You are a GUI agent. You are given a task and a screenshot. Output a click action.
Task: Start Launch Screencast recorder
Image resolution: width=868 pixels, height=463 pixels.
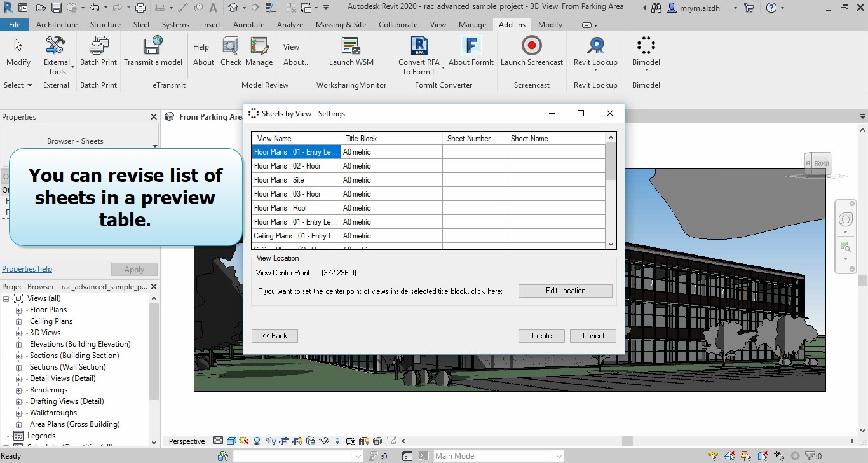531,46
